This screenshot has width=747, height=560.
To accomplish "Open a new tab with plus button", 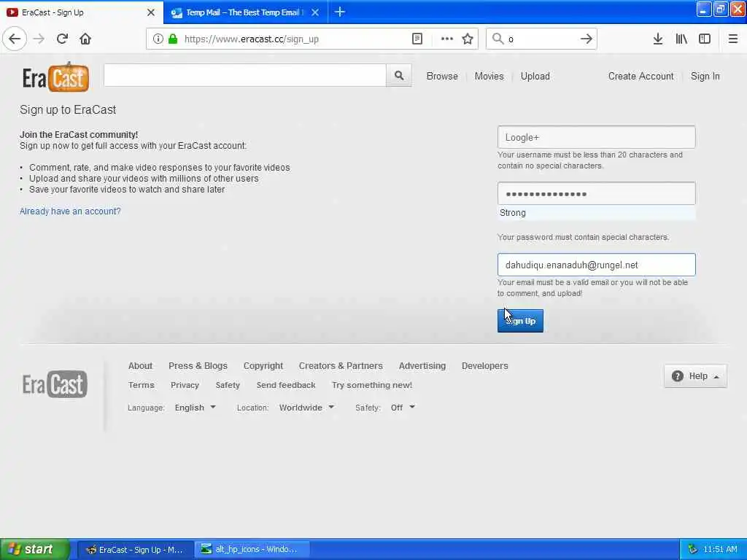I will (x=340, y=12).
